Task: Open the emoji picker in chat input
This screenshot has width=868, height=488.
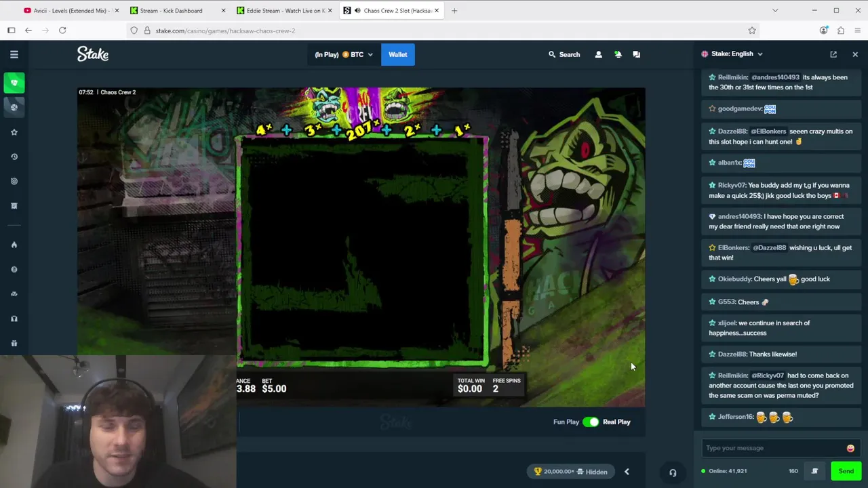Action: (850, 448)
